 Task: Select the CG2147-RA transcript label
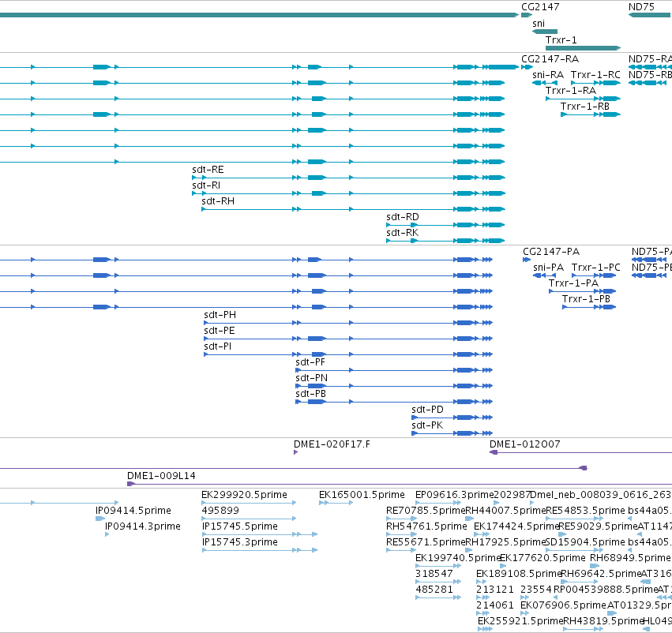[550, 59]
